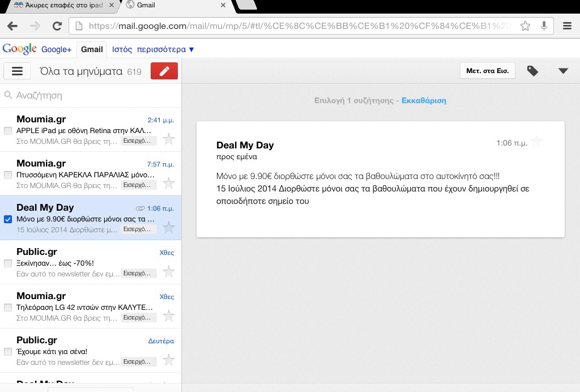Click the page icon in address bar
Viewport: 580px width, 392px height.
(x=79, y=26)
